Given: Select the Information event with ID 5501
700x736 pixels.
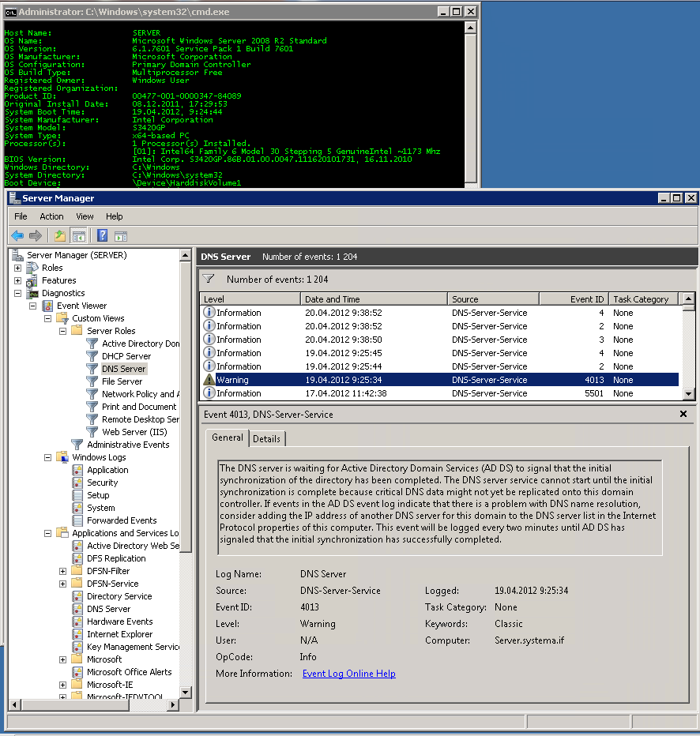Looking at the screenshot, I should click(439, 393).
